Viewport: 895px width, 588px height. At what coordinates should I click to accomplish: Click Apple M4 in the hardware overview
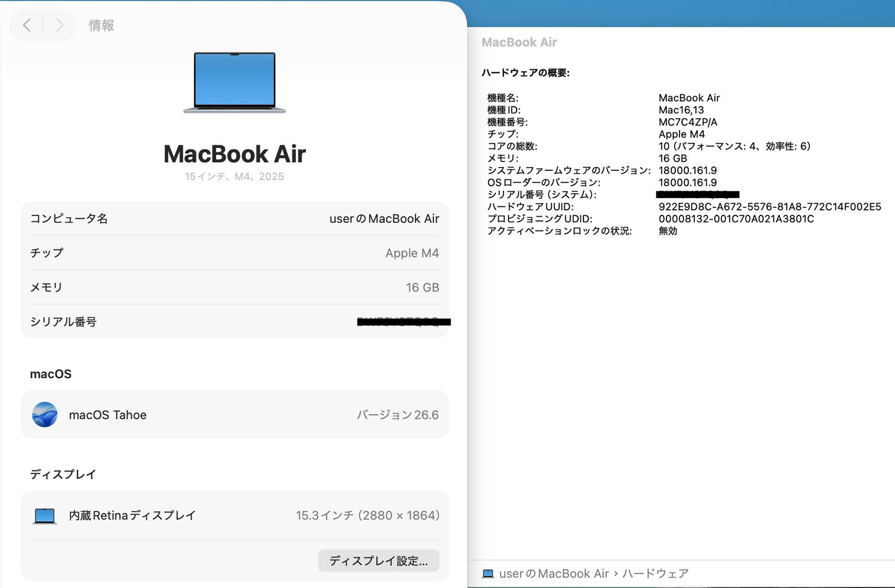click(682, 134)
